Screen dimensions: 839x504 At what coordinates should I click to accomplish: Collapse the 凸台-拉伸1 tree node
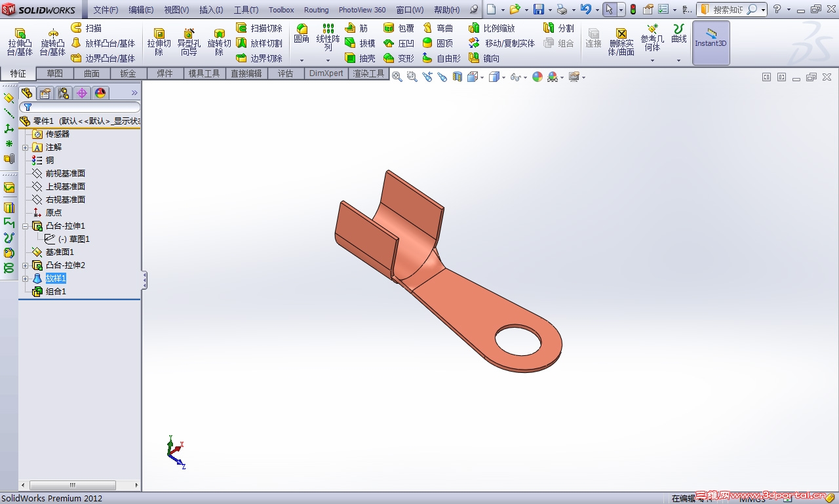[x=25, y=226]
